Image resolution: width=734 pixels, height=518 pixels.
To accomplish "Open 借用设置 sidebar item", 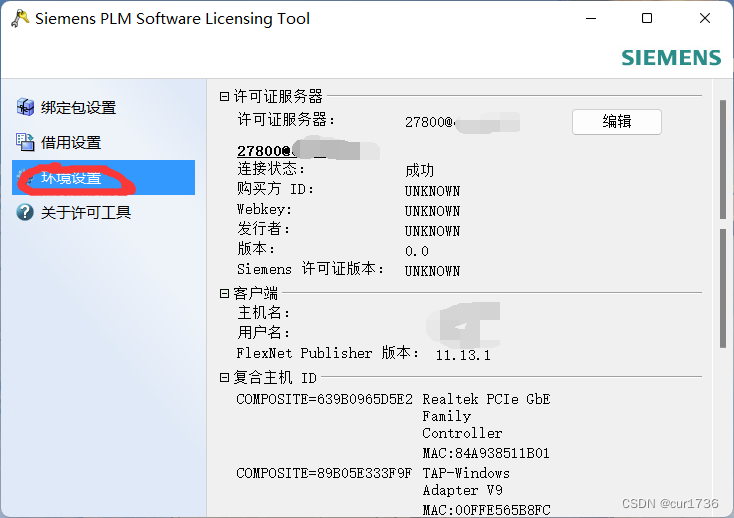I will (71, 143).
